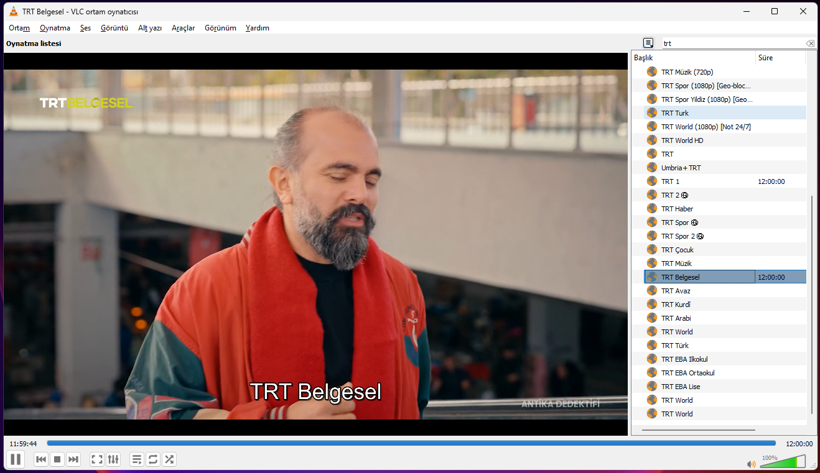The height and width of the screenshot is (473, 820).
Task: Toggle the playlist view button
Action: (136, 459)
